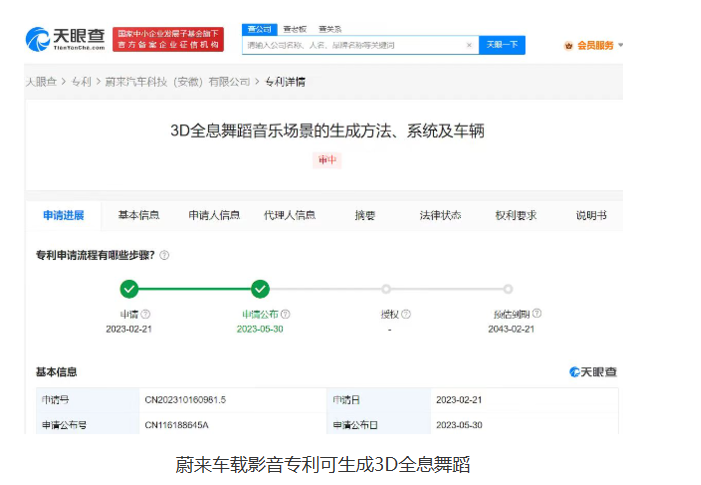Click the patent title 3D全息舞蹈音乐场景
This screenshot has width=701, height=485.
tap(327, 131)
